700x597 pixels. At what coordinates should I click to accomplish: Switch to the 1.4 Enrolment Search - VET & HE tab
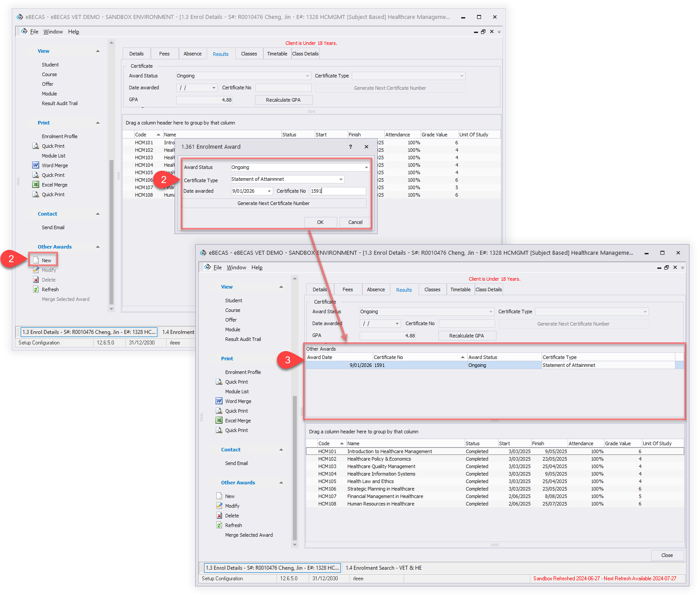383,568
